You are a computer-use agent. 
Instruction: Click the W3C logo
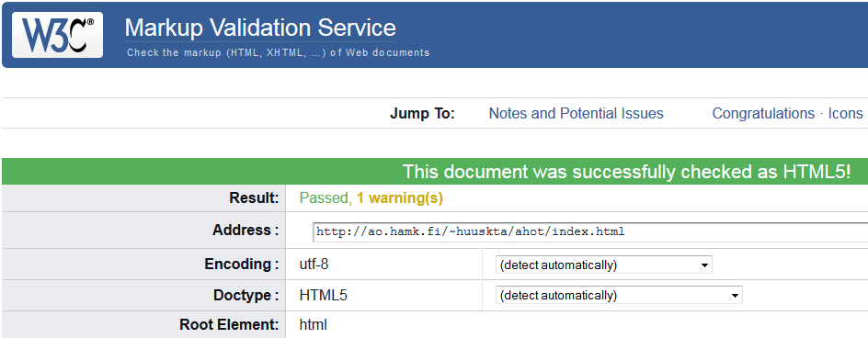click(x=57, y=34)
